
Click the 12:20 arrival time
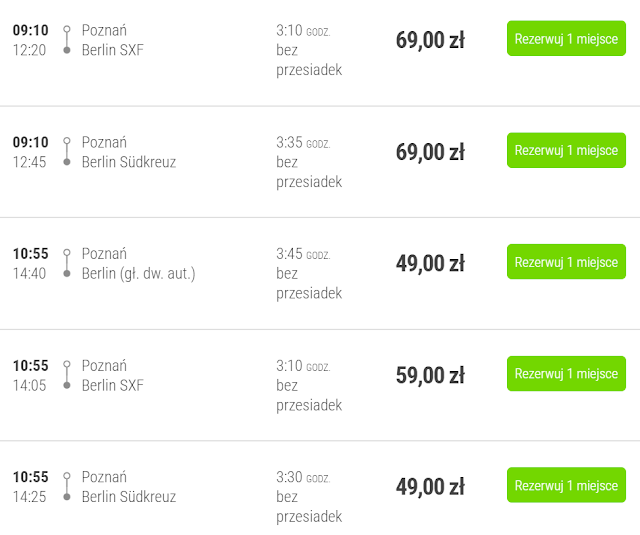pos(29,50)
